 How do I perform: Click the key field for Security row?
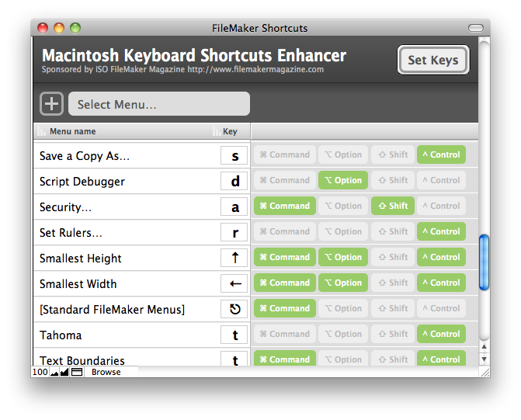[234, 207]
